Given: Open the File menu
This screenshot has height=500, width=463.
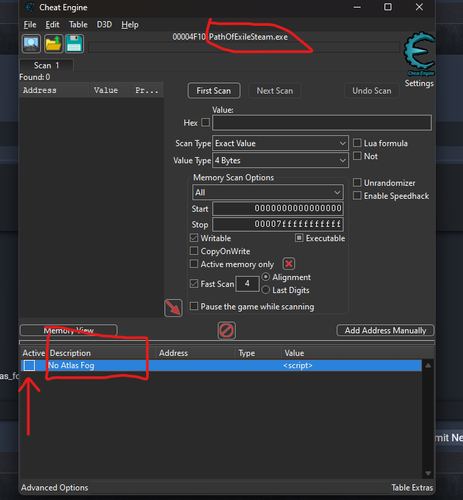Looking at the screenshot, I should point(30,25).
